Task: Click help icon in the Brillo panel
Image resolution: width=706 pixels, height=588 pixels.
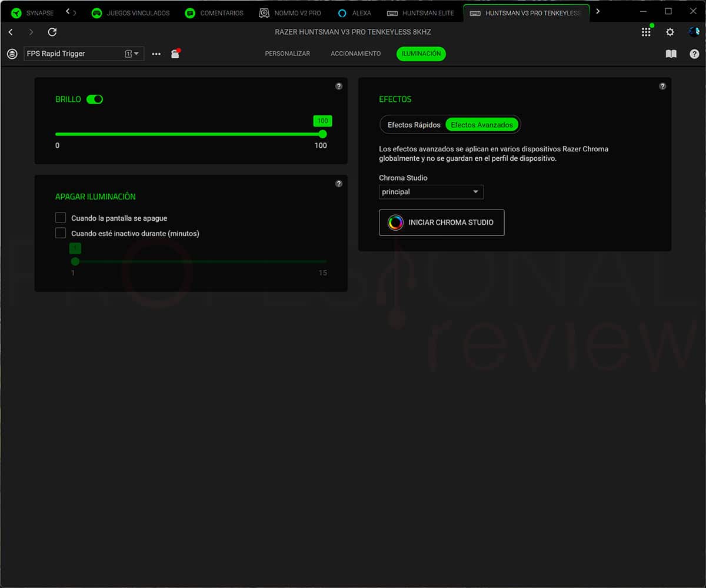Action: click(x=339, y=86)
